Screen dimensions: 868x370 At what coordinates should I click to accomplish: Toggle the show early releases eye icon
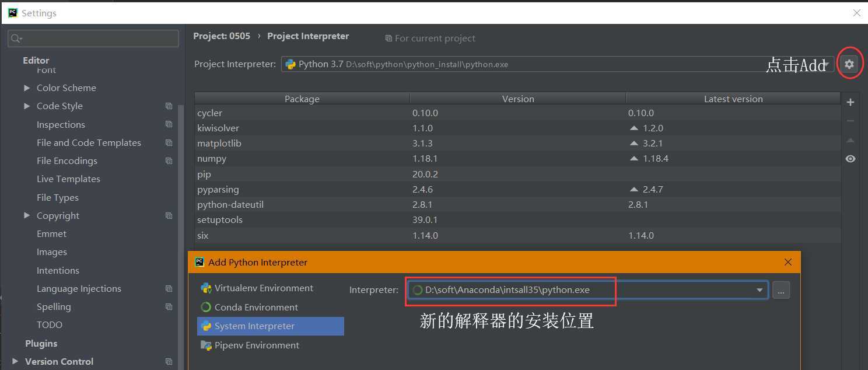(x=850, y=159)
